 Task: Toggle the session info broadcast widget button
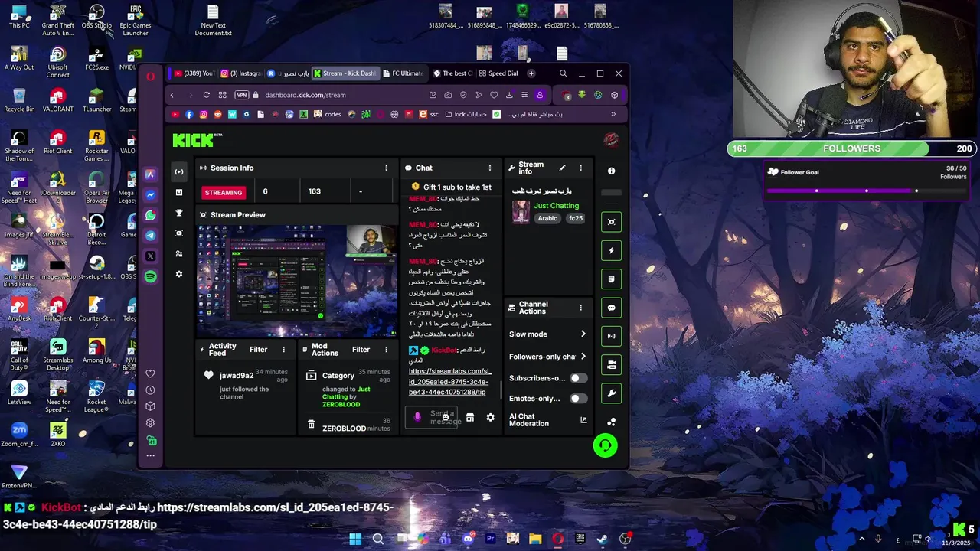tap(611, 336)
